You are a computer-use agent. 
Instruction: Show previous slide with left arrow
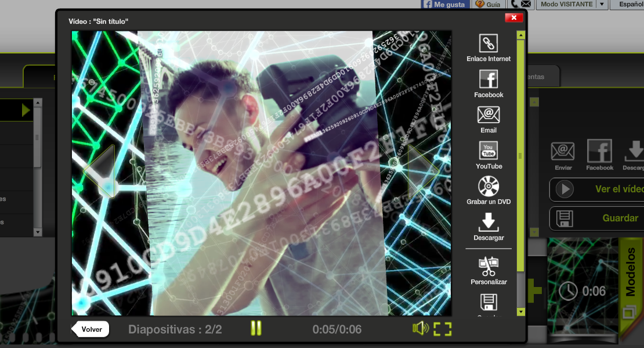click(x=99, y=171)
